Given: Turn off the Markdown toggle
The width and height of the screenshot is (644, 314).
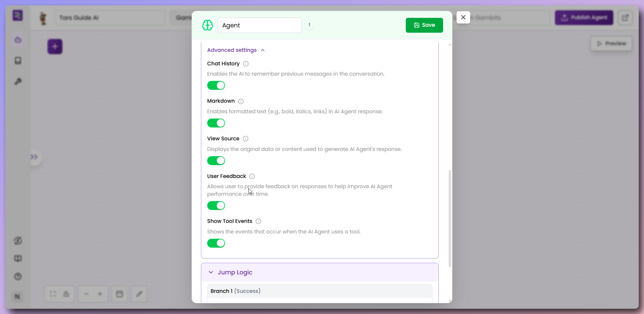Looking at the screenshot, I should coord(216,123).
